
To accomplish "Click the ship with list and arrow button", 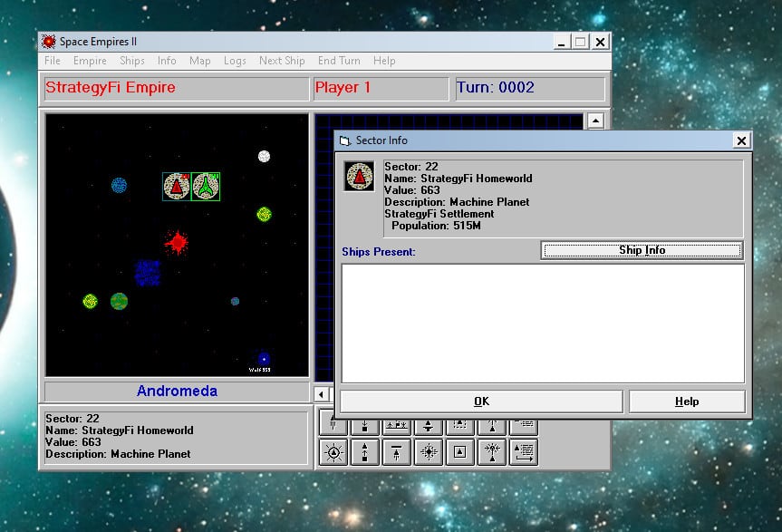I will click(525, 451).
